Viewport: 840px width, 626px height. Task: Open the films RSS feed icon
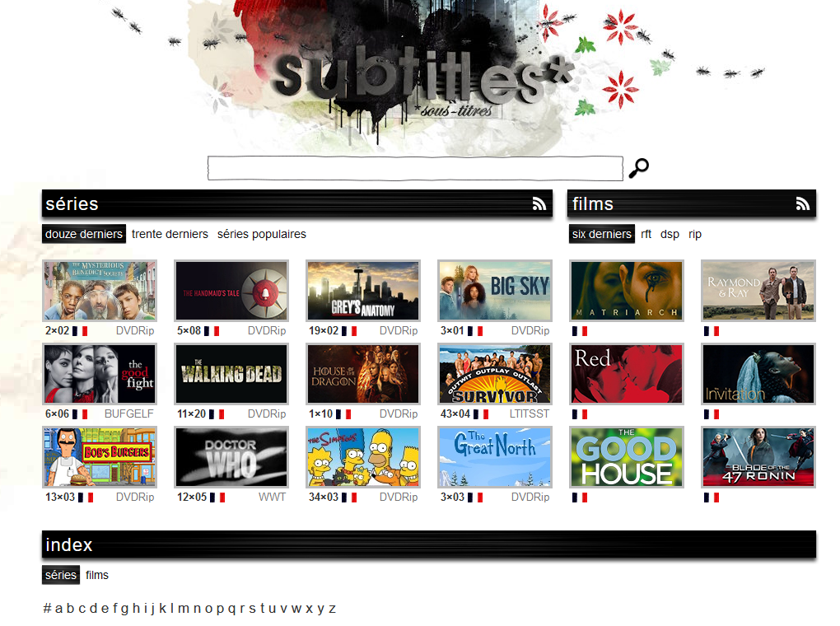click(802, 203)
